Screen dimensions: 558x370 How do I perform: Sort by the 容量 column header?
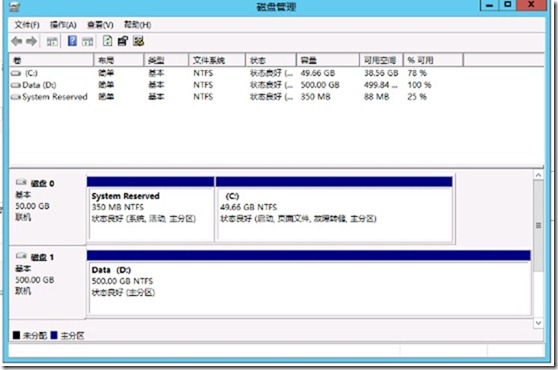click(x=328, y=60)
